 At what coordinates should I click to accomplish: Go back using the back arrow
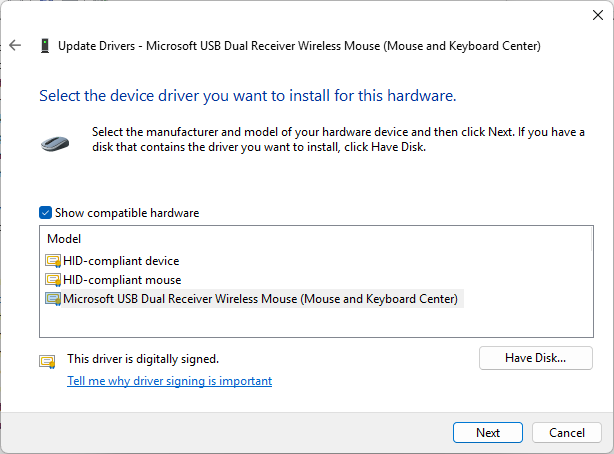point(15,45)
